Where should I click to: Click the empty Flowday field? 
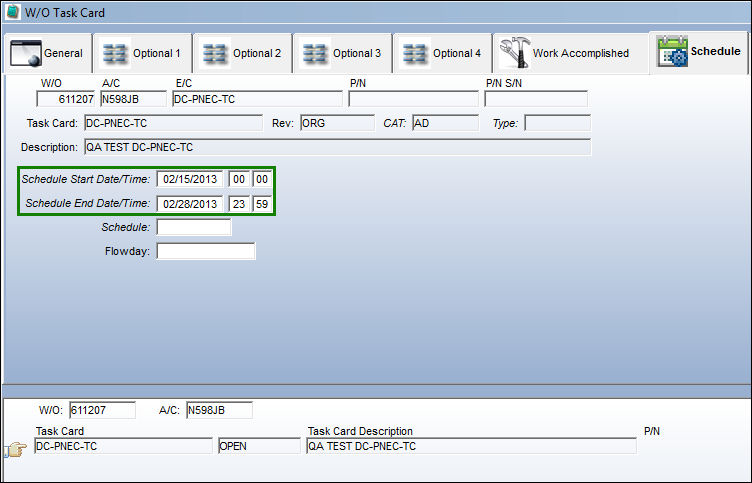206,251
